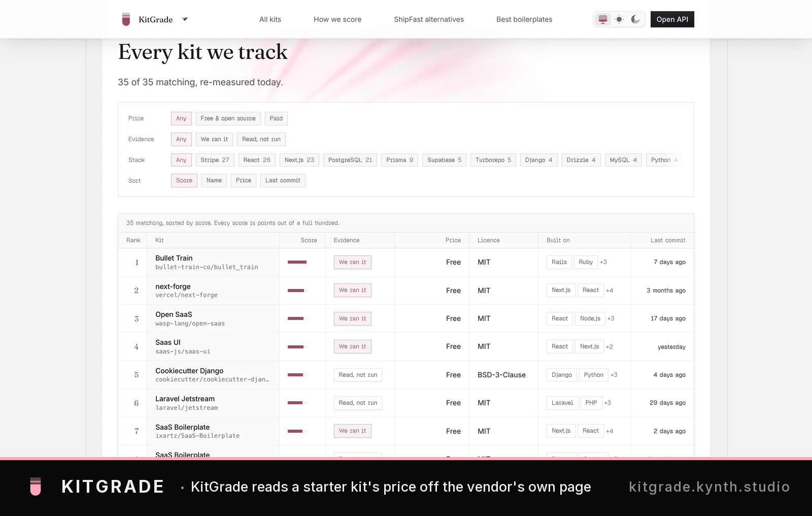Click Rails tag in Bullet Train row
Screen dimensions: 812x516
pos(559,262)
